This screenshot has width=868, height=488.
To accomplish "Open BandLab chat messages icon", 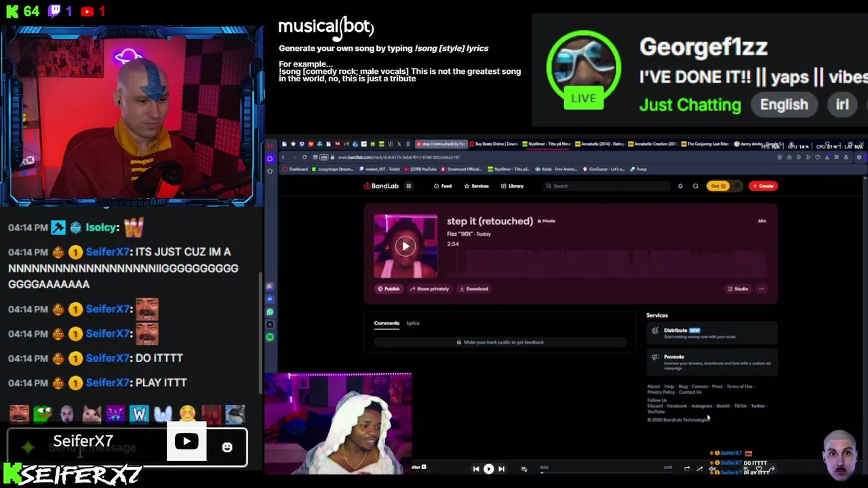I will coord(695,186).
